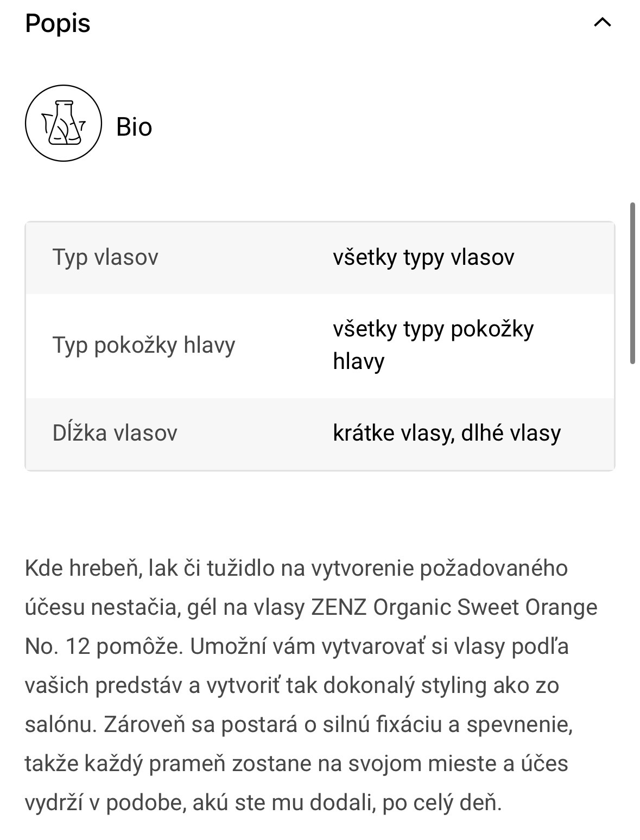Tap the 'všetky typy pokožky hlavy' value
Screen dimensions: 640x840
pyautogui.click(x=433, y=345)
